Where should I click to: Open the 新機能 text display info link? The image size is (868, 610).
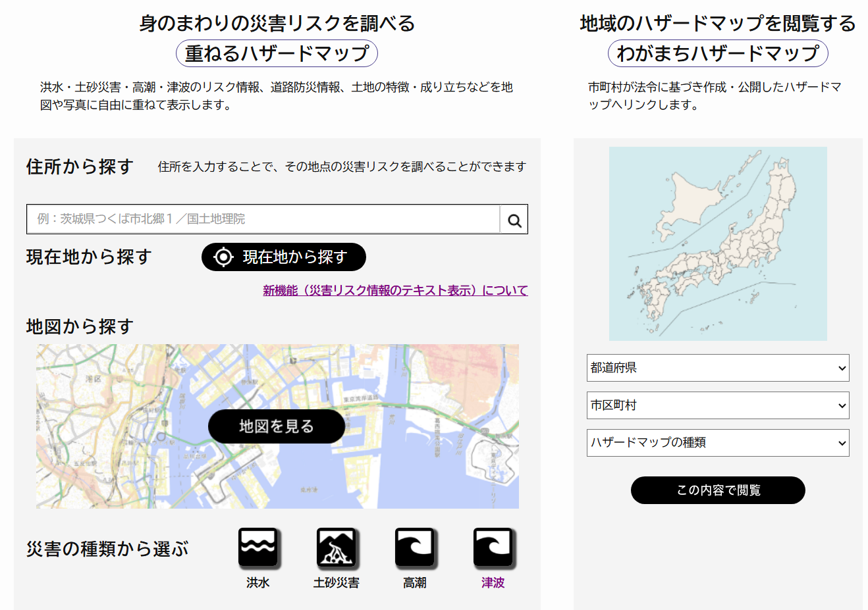tap(395, 290)
